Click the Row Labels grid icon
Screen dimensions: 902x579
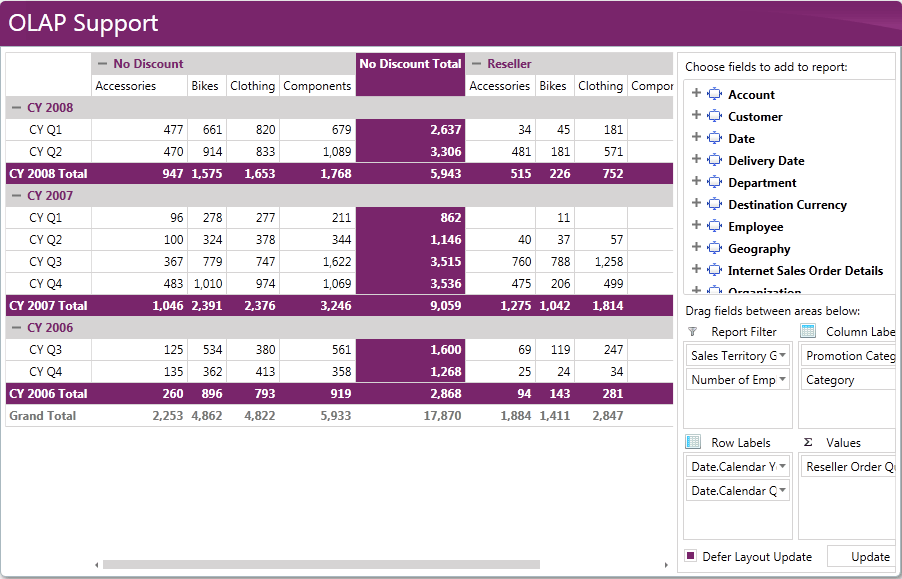(x=693, y=442)
